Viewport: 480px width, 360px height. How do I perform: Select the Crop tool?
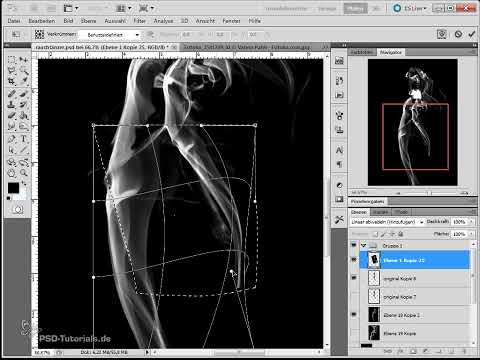(12, 81)
